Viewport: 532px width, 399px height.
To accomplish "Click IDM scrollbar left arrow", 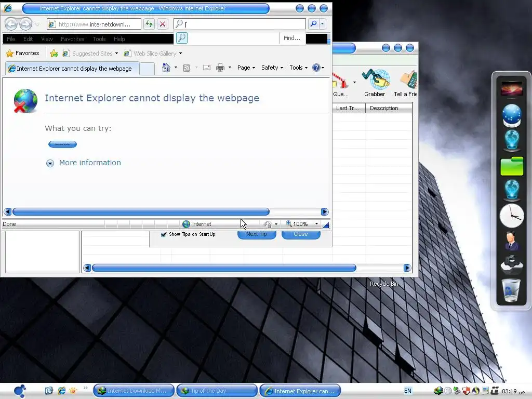I will 87,268.
